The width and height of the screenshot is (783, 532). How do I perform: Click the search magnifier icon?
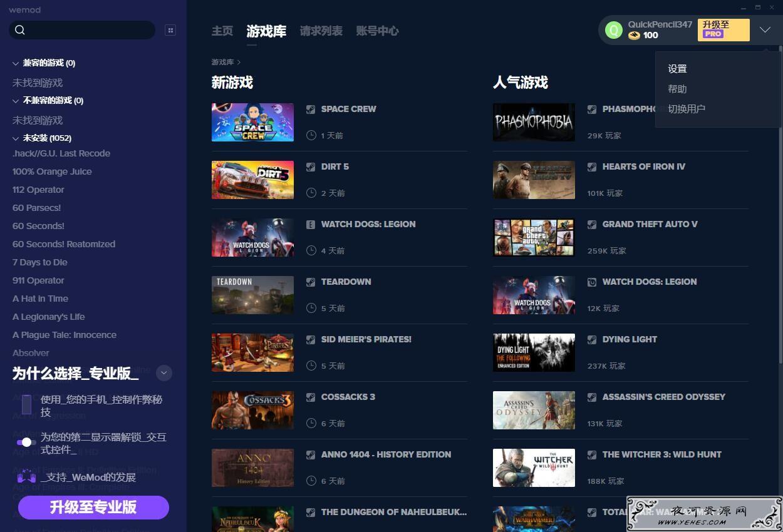click(20, 30)
